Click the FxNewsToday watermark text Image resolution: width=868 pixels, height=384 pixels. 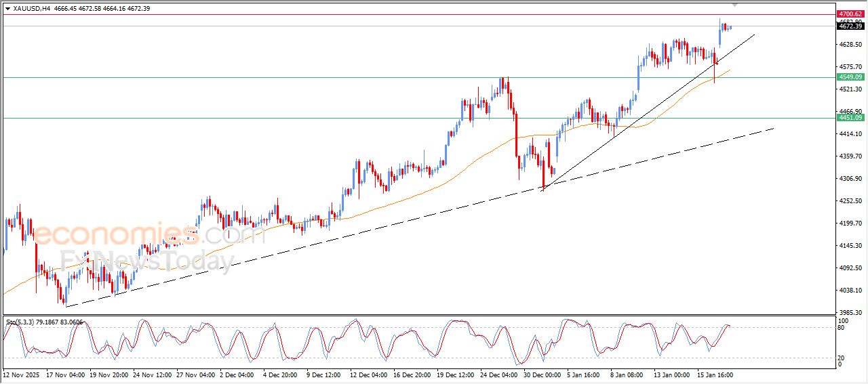[146, 261]
